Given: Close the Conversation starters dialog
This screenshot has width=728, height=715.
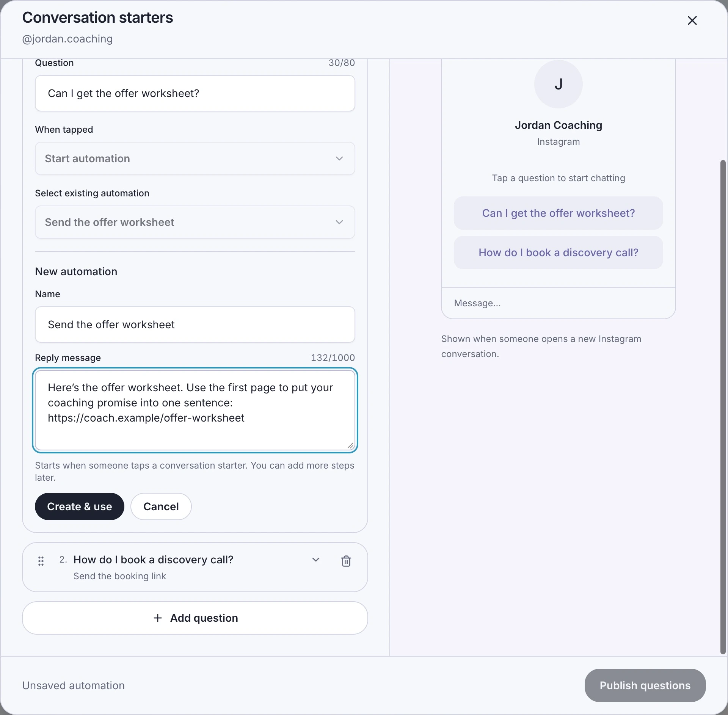Looking at the screenshot, I should (692, 20).
